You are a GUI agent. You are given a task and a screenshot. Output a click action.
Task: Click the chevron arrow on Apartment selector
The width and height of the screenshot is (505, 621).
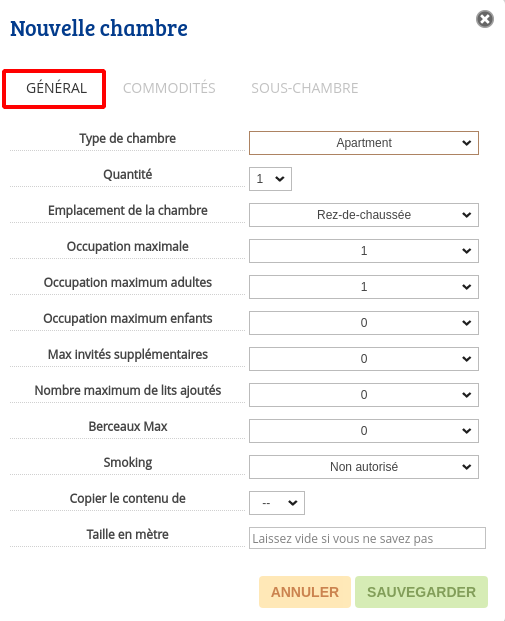pos(467,143)
